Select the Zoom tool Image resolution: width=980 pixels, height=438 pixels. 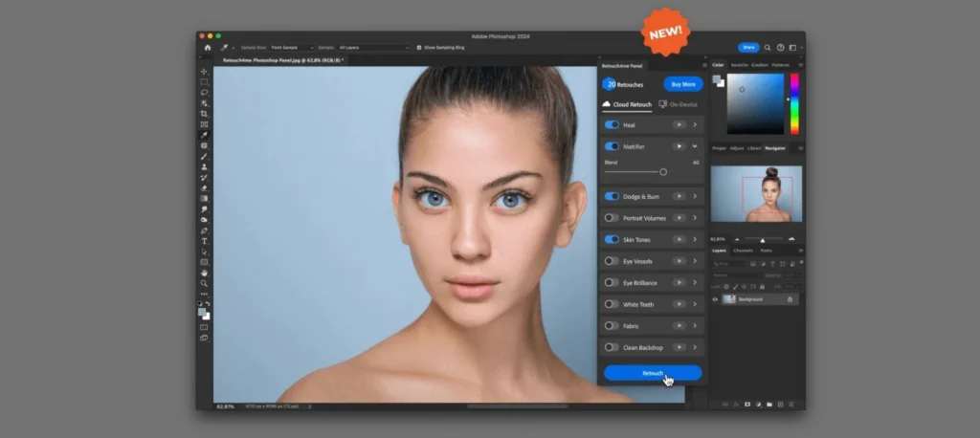(x=204, y=283)
